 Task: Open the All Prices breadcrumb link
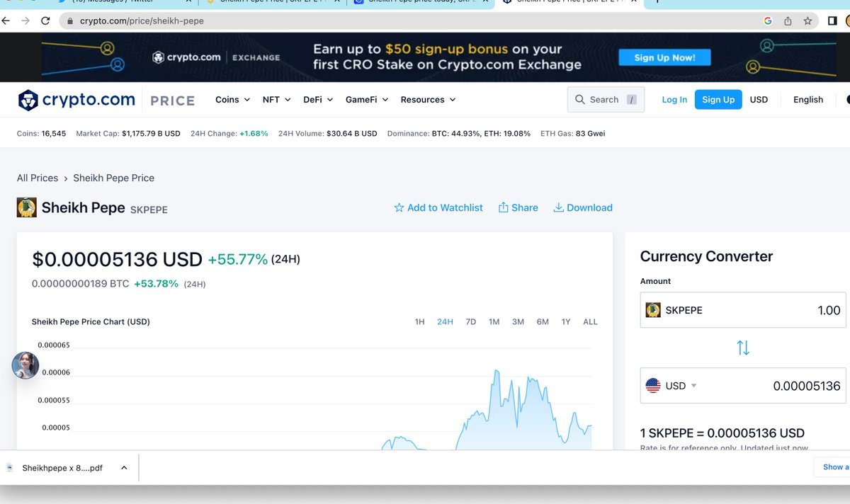pyautogui.click(x=37, y=178)
